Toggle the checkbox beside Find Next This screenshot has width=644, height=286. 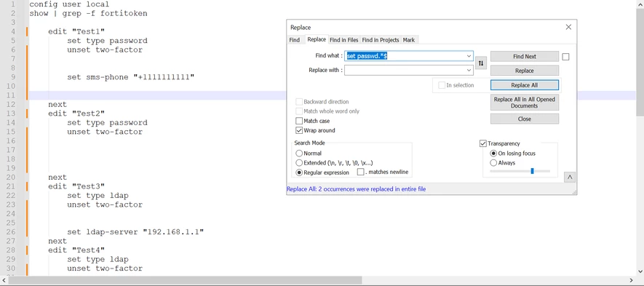565,57
